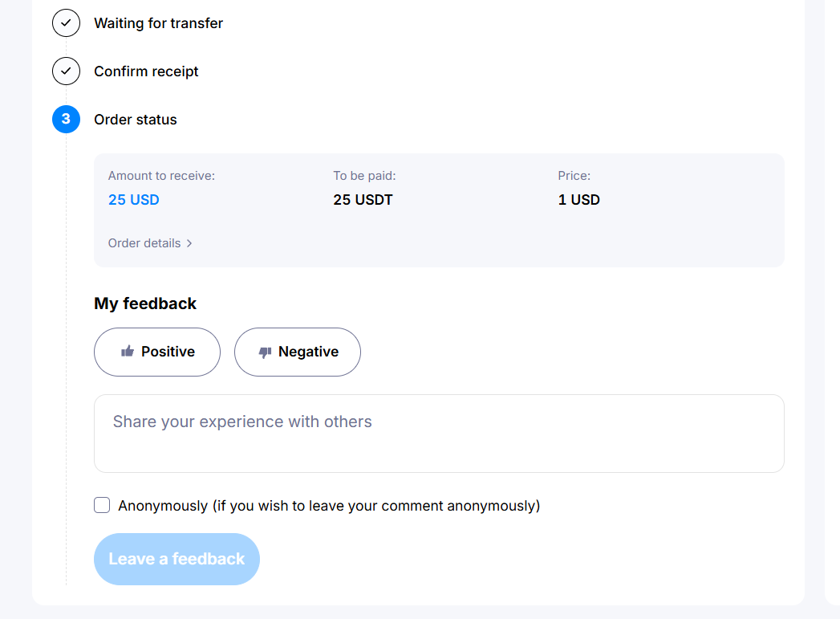
Task: Click the My feedback heading
Action: tap(145, 303)
